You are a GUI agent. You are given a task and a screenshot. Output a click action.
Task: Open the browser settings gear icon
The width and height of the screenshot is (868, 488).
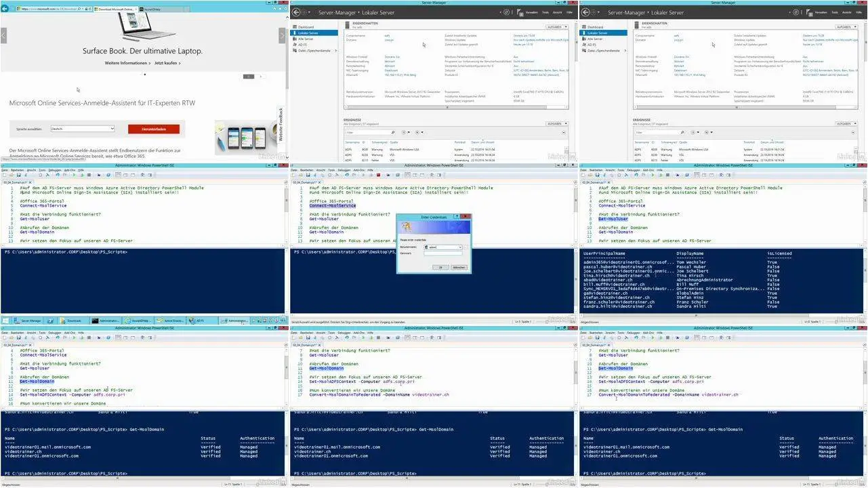coord(285,9)
